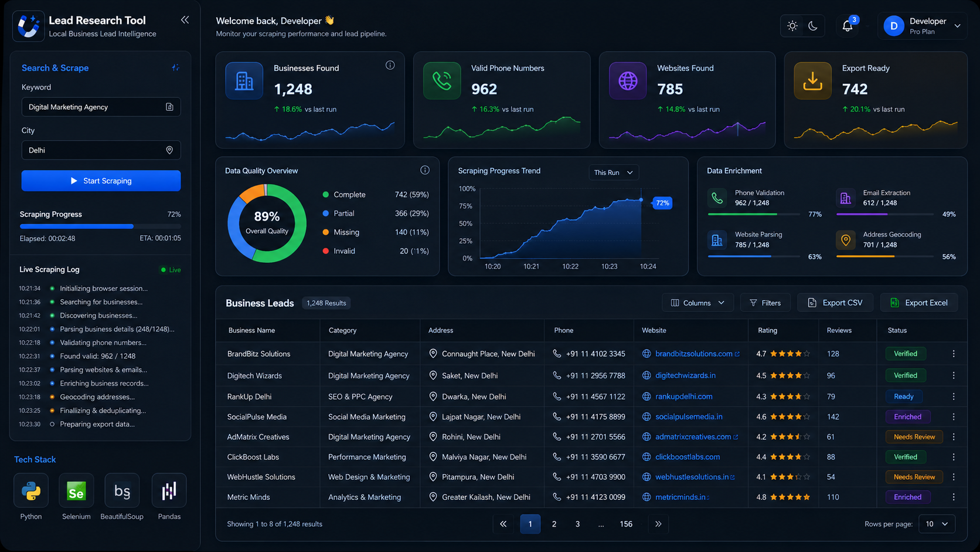Viewport: 980px width, 552px height.
Task: Switch to light mode with sun icon
Action: (792, 26)
